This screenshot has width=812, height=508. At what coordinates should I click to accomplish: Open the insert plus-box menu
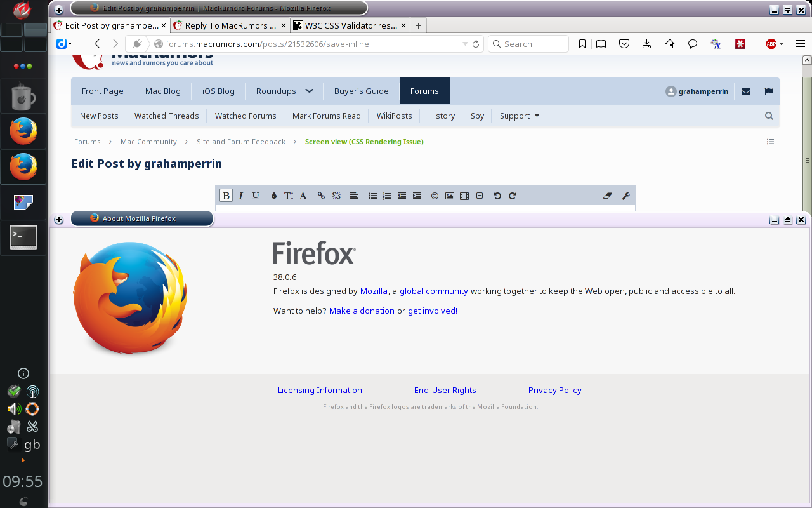(480, 196)
